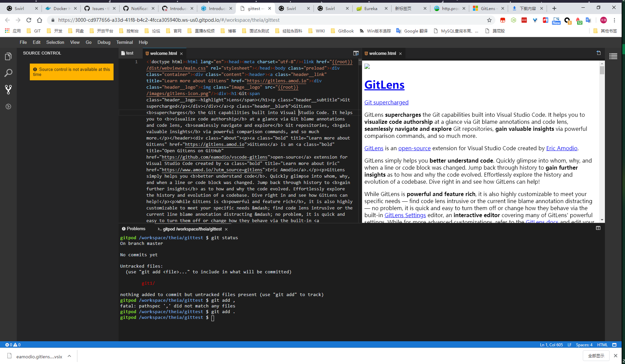Screen dimensions: 625x364
Task: Toggle the bookmark star in the address bar
Action: tap(489, 20)
